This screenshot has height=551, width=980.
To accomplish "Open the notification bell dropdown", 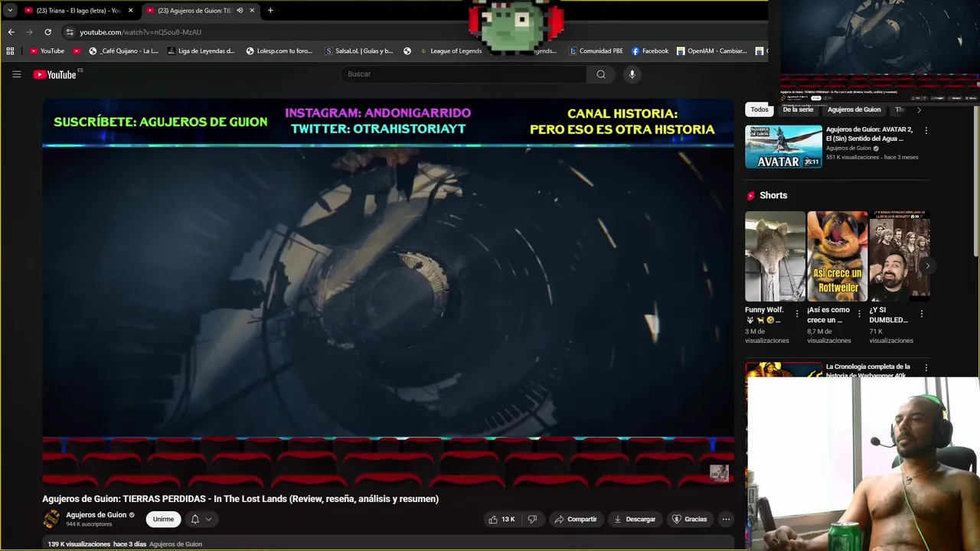I will pos(201,519).
